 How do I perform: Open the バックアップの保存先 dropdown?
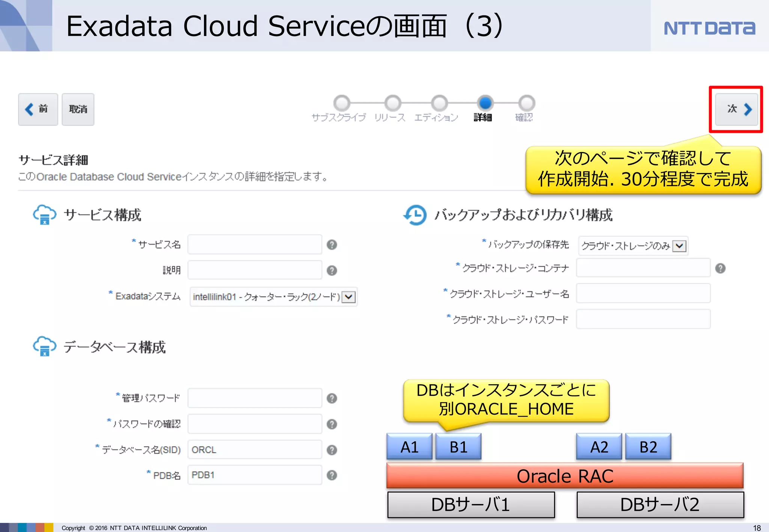[633, 246]
